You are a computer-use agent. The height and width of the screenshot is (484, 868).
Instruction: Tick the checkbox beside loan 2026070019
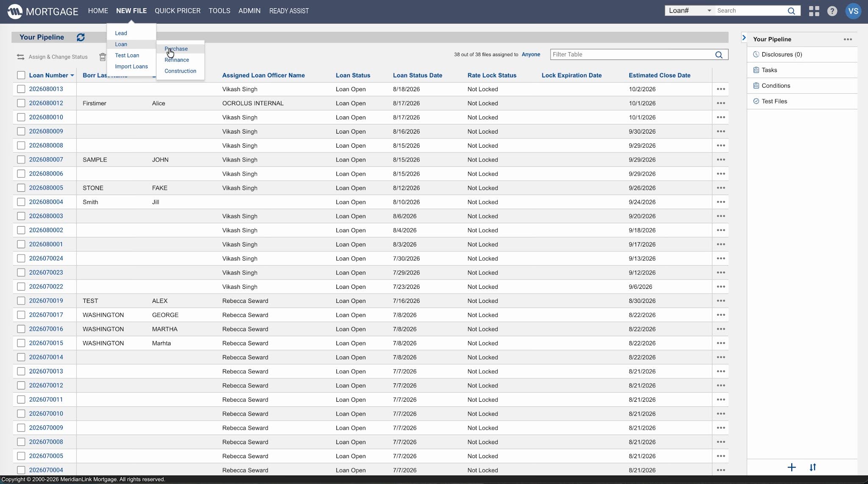tap(21, 301)
